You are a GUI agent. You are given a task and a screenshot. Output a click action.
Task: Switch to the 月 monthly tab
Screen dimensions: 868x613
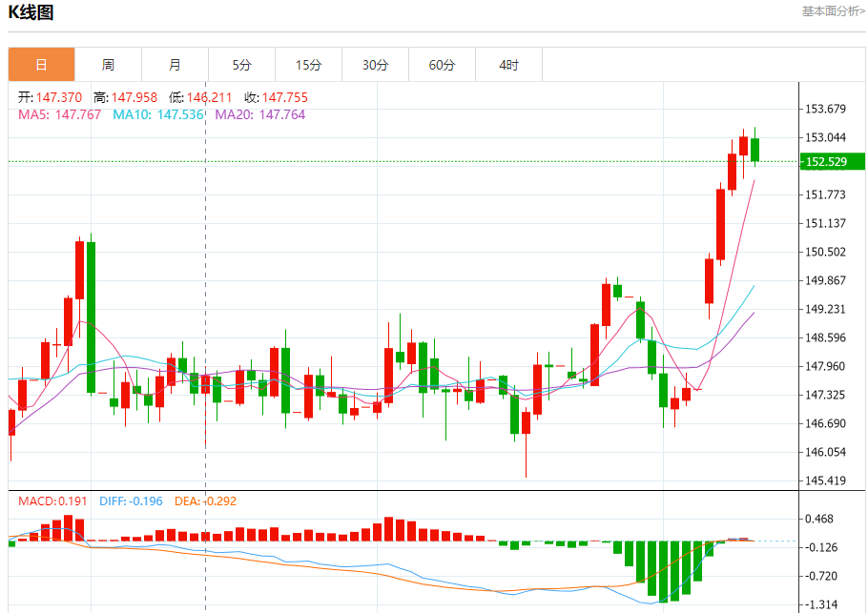(175, 65)
